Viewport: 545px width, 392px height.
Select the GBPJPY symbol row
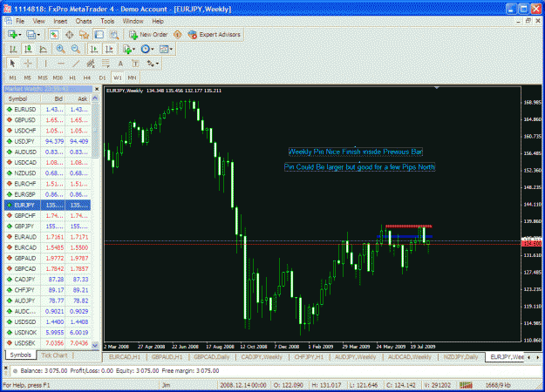(48, 226)
